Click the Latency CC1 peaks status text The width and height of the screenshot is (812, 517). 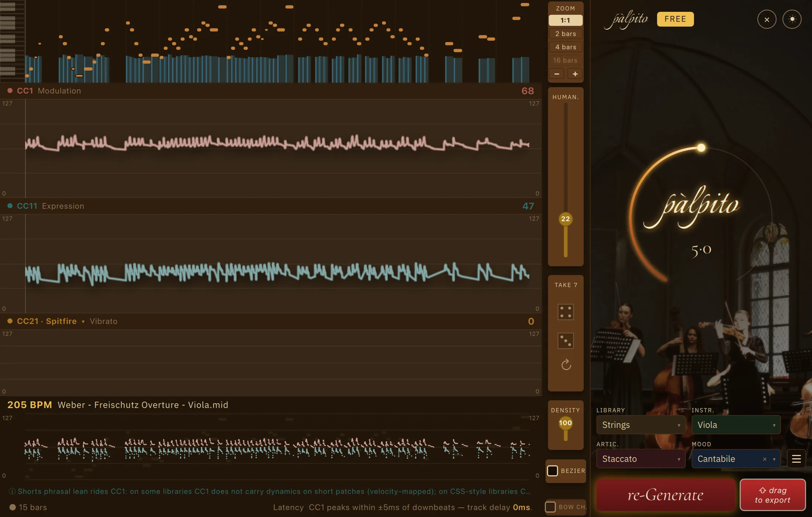402,507
